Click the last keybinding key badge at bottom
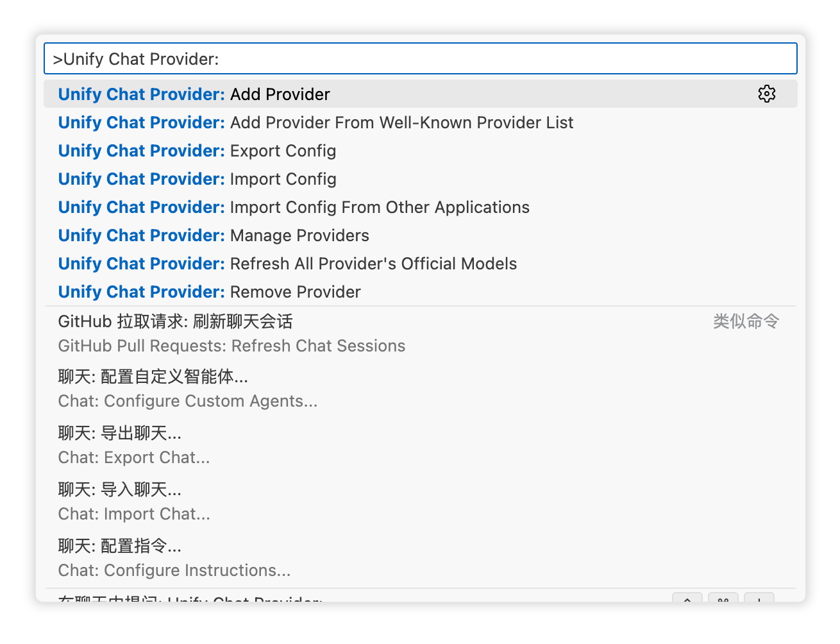The image size is (840, 644). click(x=759, y=598)
